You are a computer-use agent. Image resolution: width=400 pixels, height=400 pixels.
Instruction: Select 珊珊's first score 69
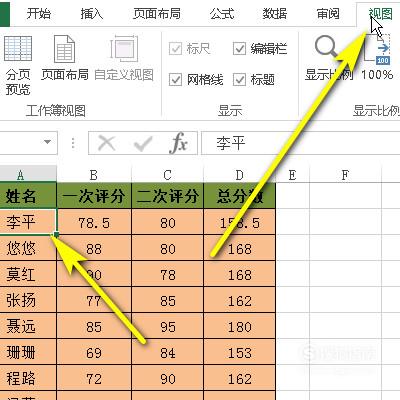pos(94,352)
